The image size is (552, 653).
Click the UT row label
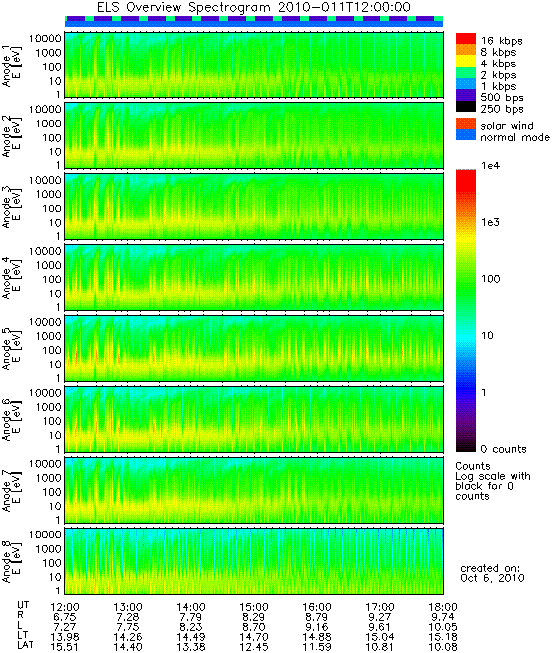[23, 604]
